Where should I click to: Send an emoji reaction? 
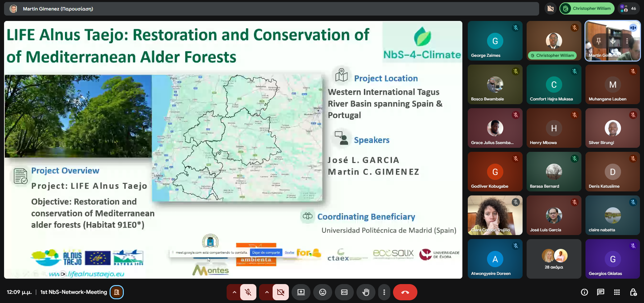(x=323, y=292)
